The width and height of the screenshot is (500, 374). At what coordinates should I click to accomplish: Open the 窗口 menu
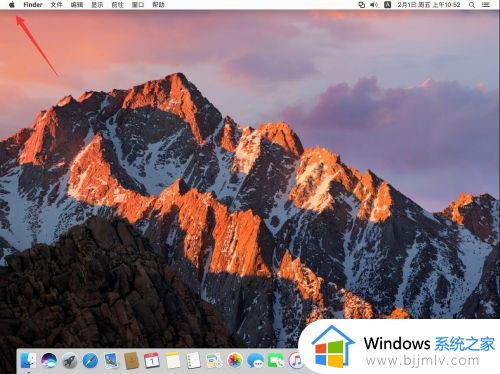138,5
